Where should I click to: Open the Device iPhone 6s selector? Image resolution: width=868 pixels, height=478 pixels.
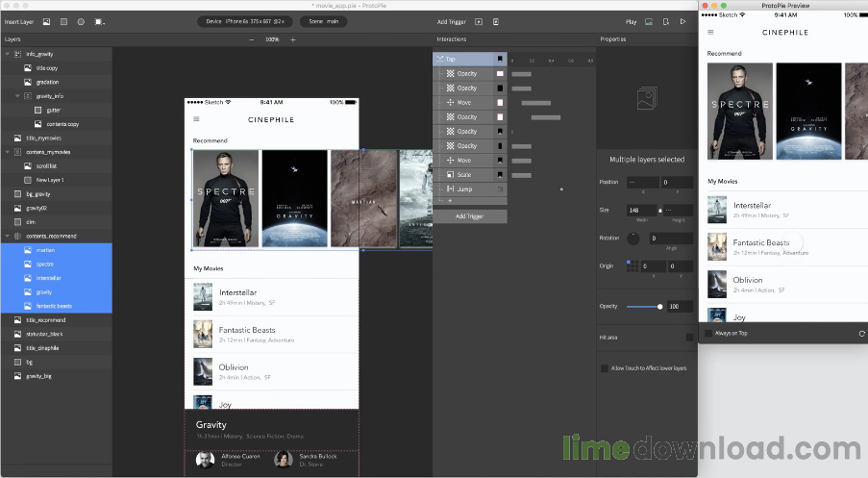pos(245,21)
